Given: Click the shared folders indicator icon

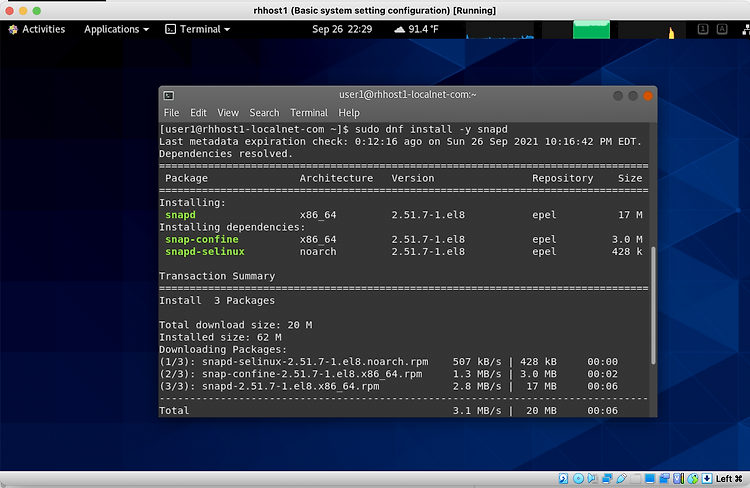Looking at the screenshot, I should (x=635, y=478).
